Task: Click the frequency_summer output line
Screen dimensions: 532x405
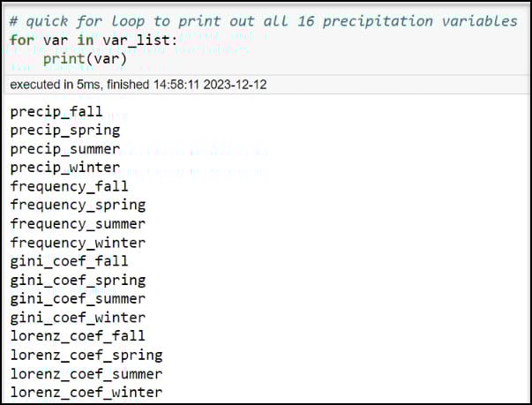Action: coord(79,224)
